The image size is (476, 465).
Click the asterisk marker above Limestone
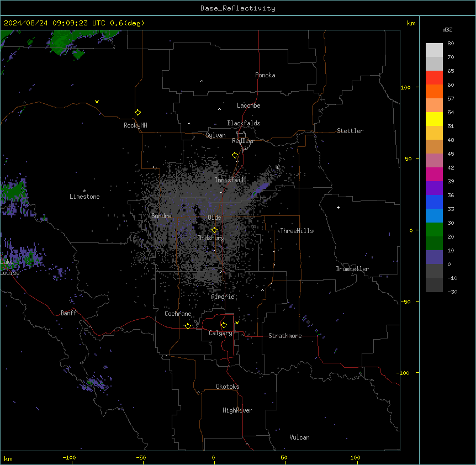[x=84, y=191]
